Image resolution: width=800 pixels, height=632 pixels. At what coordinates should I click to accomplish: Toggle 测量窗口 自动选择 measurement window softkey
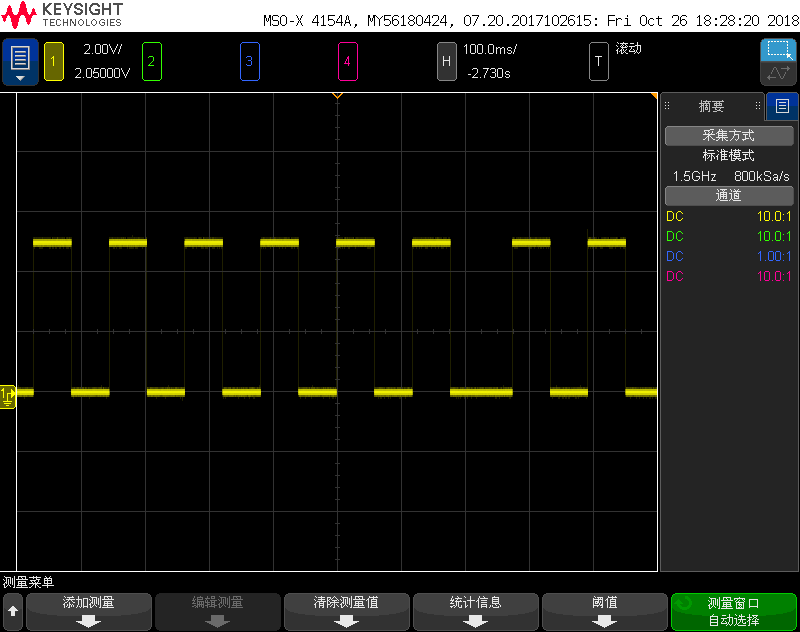click(734, 612)
